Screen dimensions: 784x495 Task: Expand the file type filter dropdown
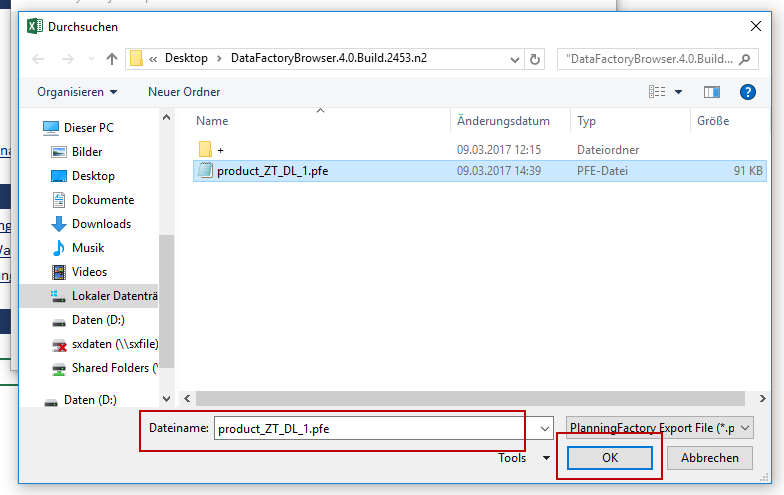pyautogui.click(x=659, y=428)
